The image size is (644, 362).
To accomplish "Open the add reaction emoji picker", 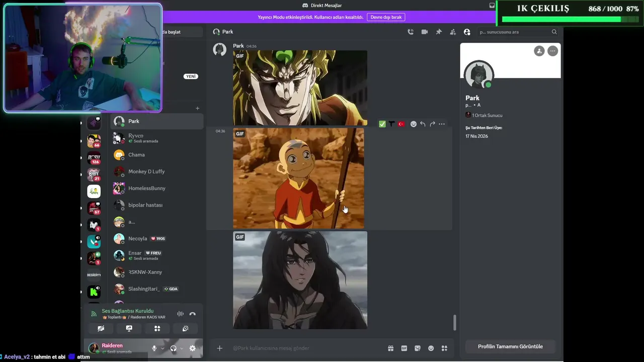I will (x=414, y=124).
